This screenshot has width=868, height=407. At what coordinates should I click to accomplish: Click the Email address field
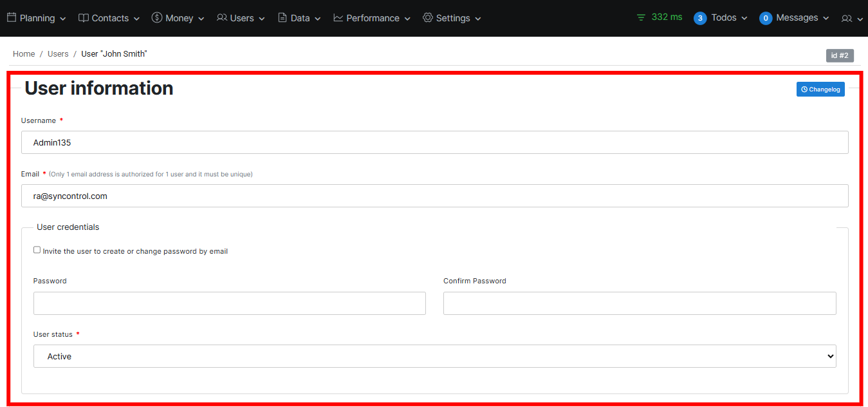[x=434, y=196]
